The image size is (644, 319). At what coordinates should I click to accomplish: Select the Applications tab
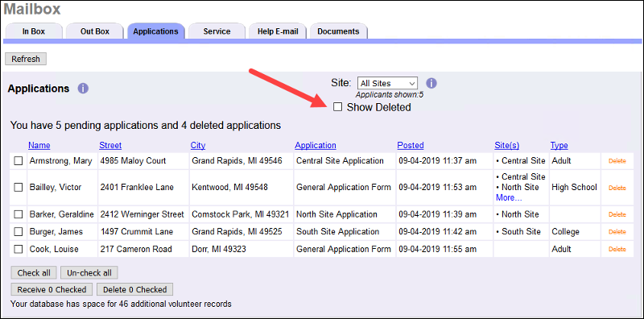[x=155, y=31]
